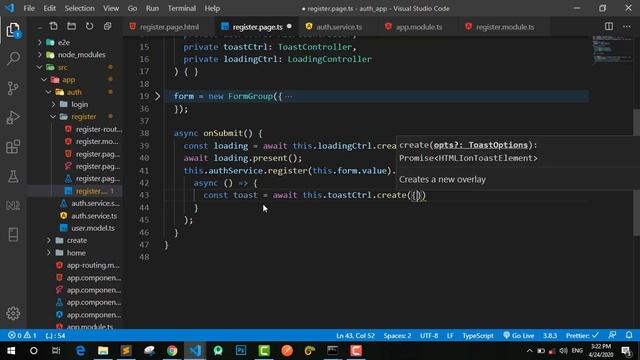Change end of line LF

(450, 336)
